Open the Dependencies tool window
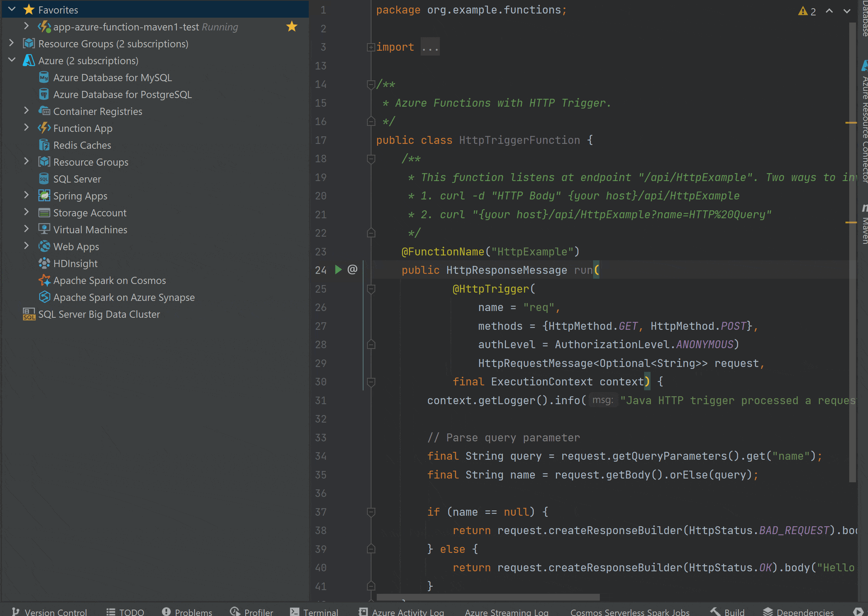This screenshot has width=868, height=616. (798, 611)
